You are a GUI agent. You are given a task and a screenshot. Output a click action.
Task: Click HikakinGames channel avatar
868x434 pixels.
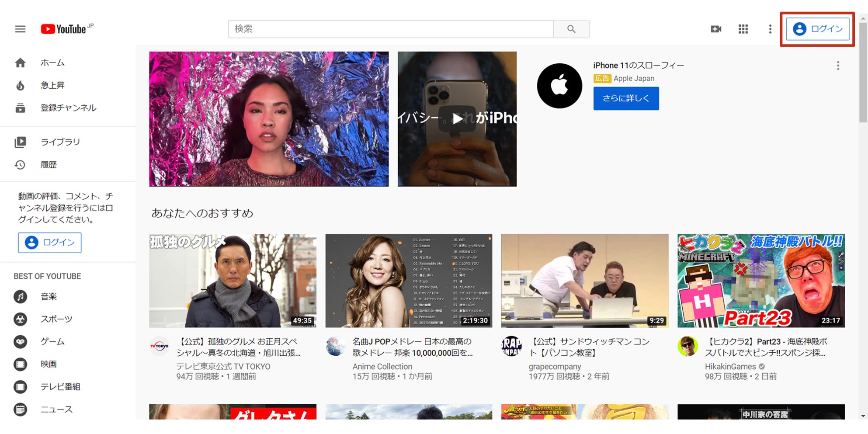[x=687, y=346]
